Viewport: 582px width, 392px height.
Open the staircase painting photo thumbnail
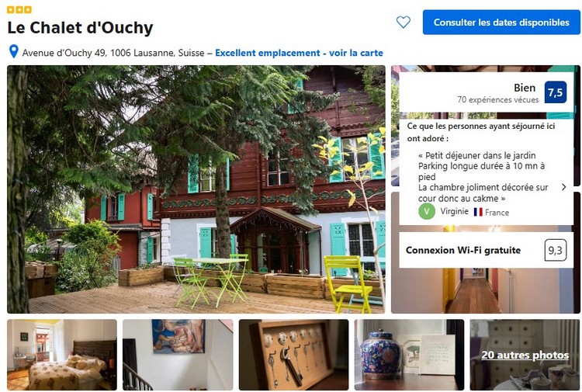click(x=178, y=355)
